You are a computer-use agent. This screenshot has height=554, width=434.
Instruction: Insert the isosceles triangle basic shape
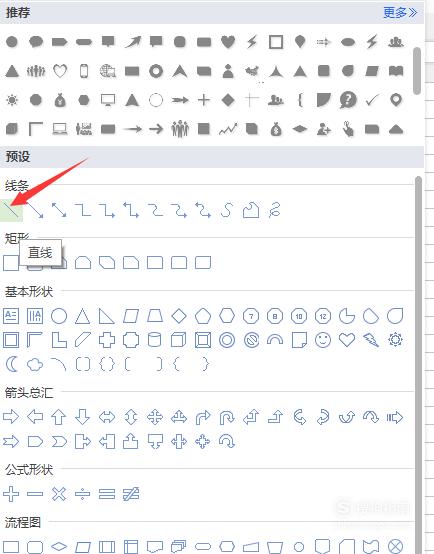click(x=83, y=316)
